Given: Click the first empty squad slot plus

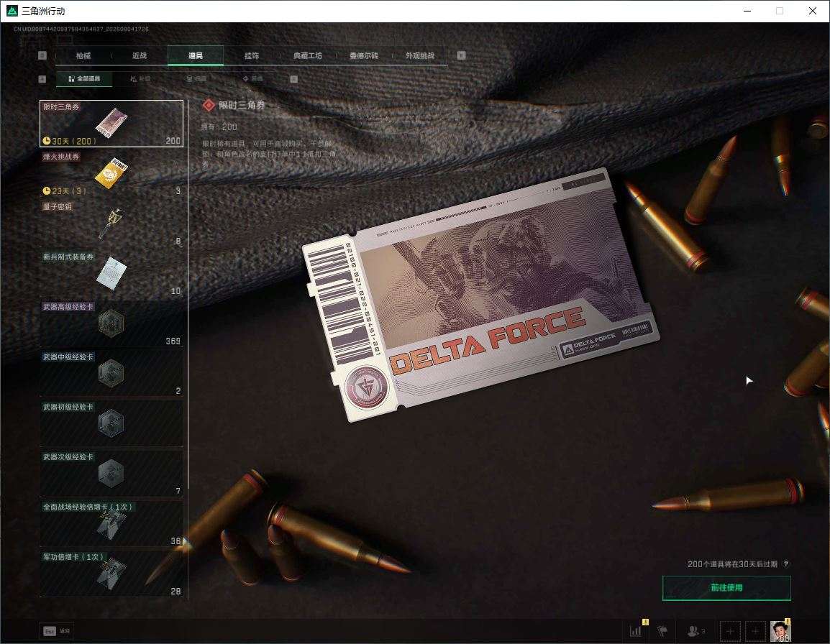Looking at the screenshot, I should click(730, 631).
